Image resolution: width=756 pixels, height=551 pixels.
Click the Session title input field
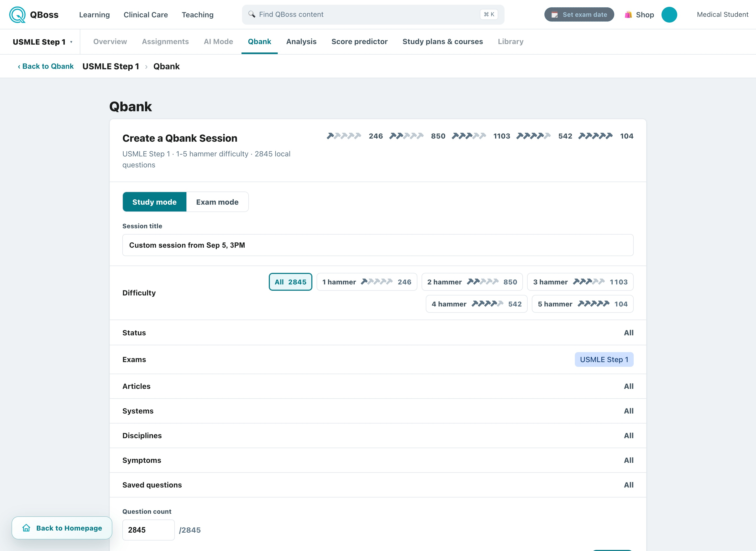[x=378, y=245]
